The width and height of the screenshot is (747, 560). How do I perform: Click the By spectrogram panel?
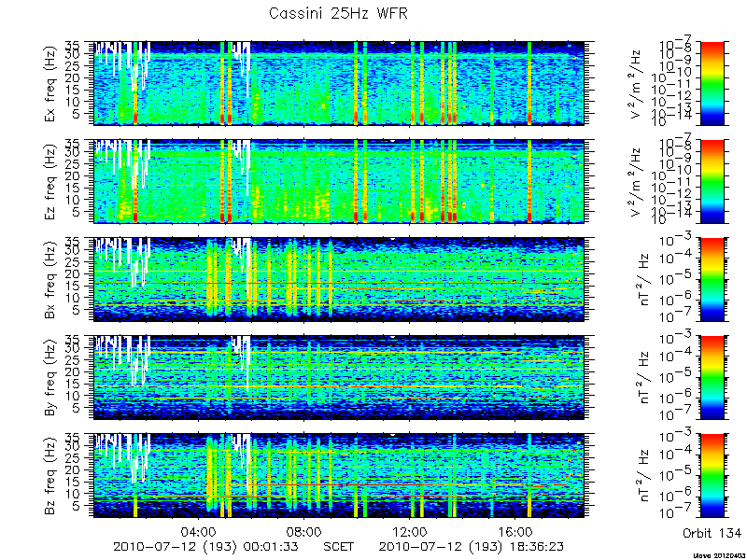click(339, 378)
